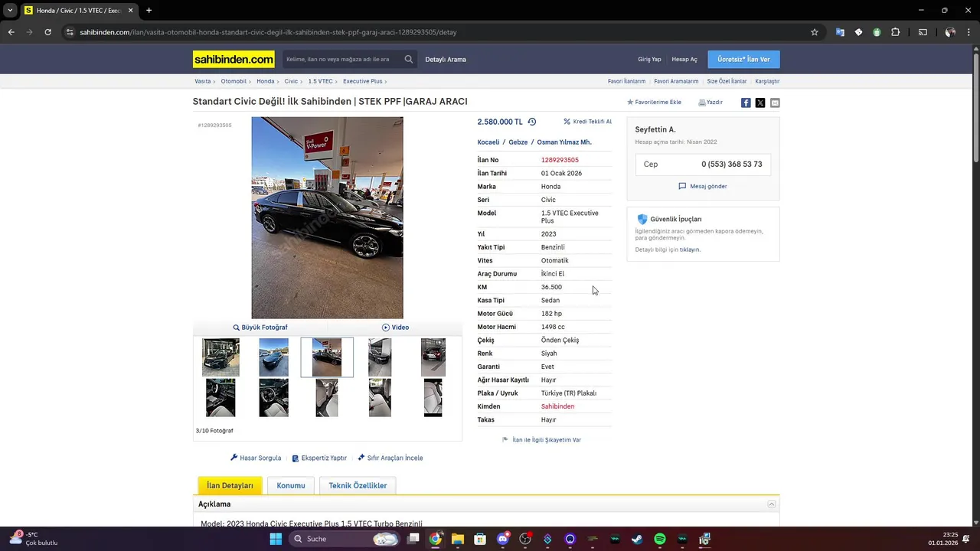Viewport: 980px width, 551px height.
Task: Switch to Konumu tab
Action: pyautogui.click(x=291, y=485)
